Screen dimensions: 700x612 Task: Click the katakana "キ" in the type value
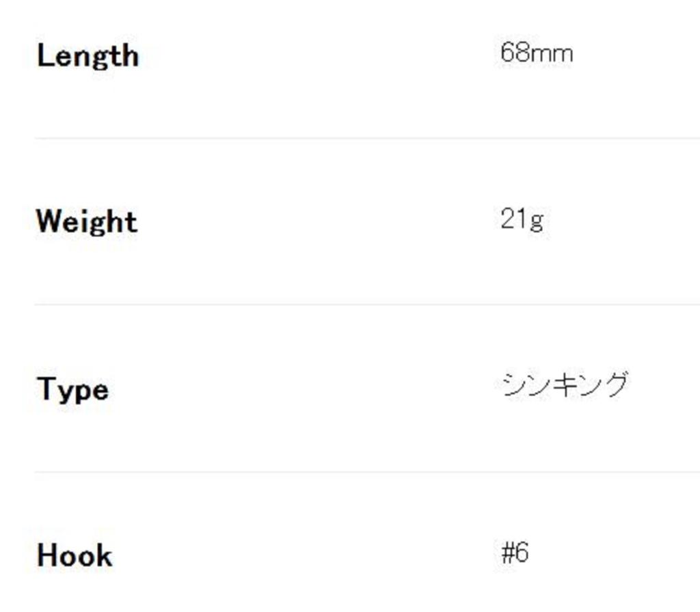point(564,385)
